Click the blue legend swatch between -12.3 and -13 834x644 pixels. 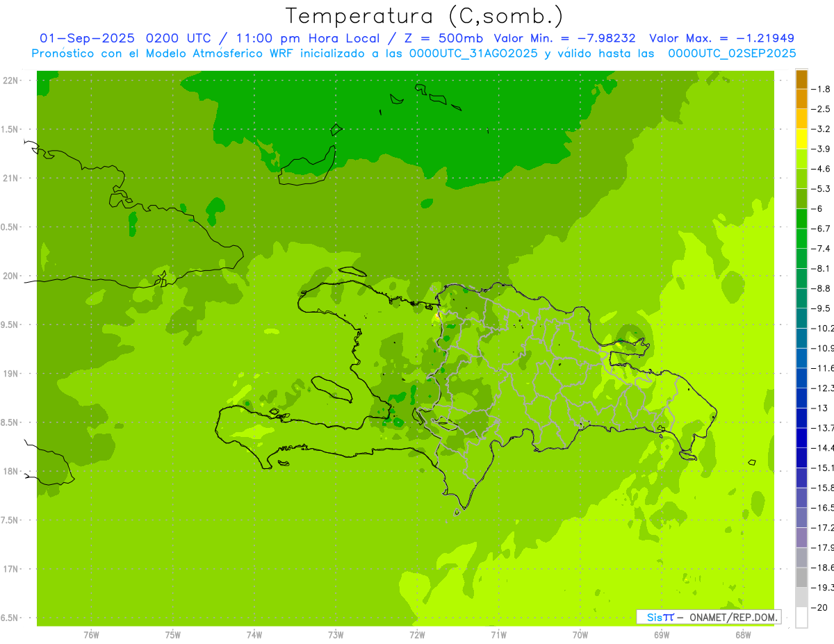coord(801,399)
